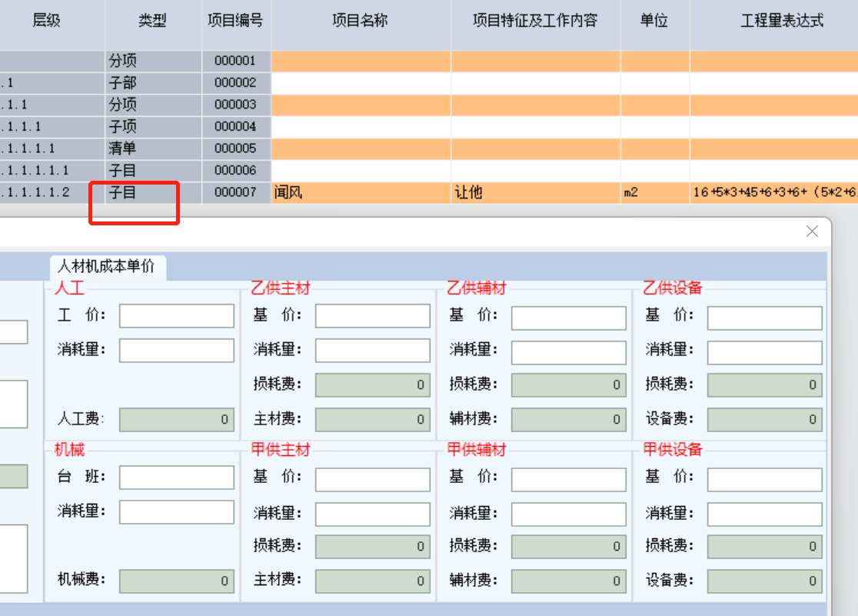Click the 消耗量 field under 乙供辅材
This screenshot has width=858, height=616.
coord(568,352)
